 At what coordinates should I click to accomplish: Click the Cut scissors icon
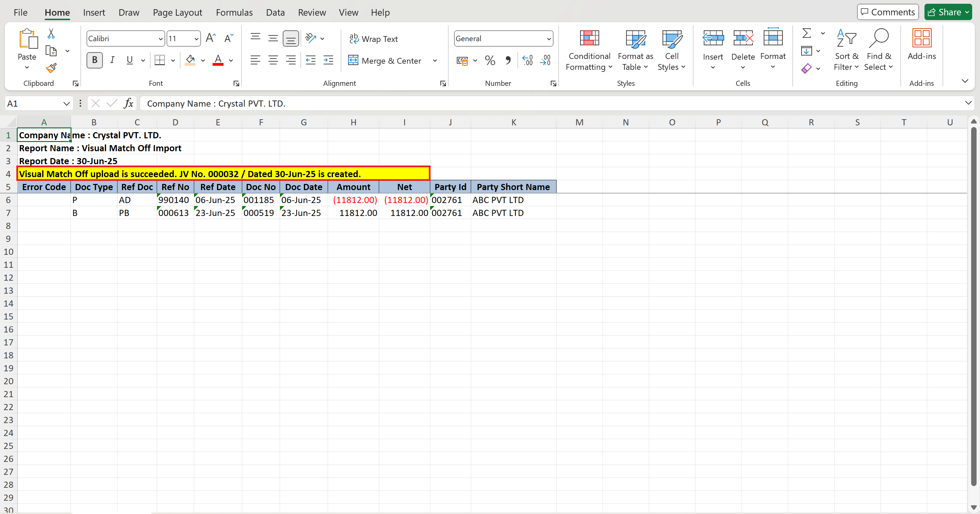tap(51, 33)
